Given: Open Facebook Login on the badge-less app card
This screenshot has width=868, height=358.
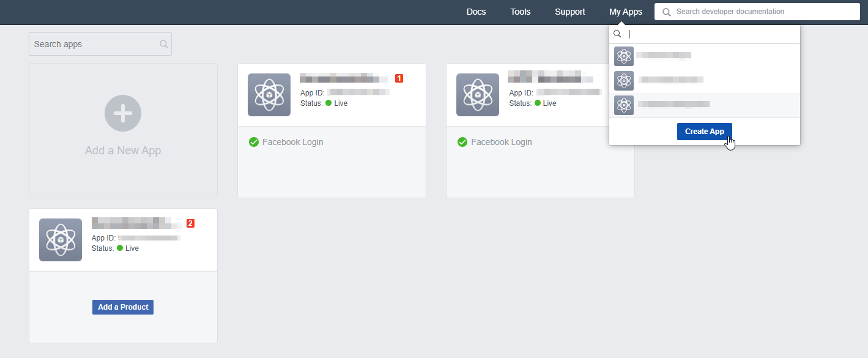Looking at the screenshot, I should coord(501,142).
